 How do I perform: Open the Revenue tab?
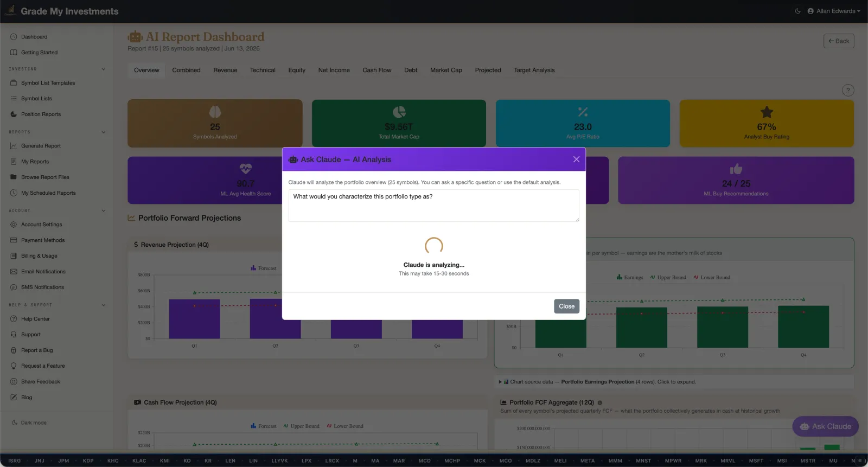[x=225, y=71]
